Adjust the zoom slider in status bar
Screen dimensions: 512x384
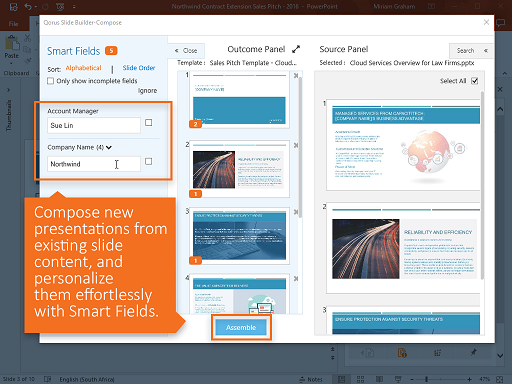(x=426, y=379)
